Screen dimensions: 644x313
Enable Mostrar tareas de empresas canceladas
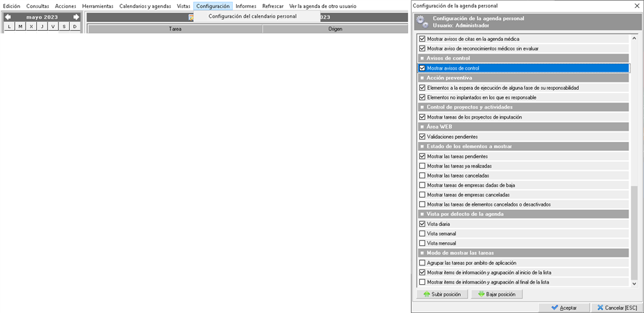[422, 194]
